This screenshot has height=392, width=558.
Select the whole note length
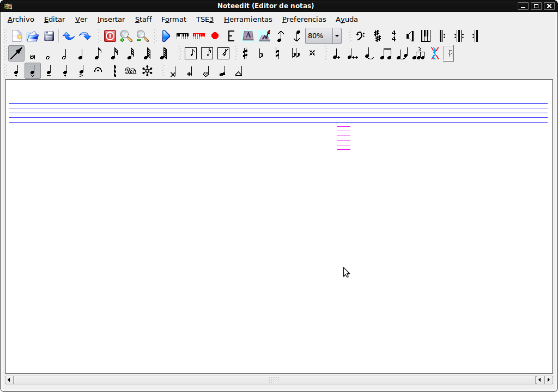[x=48, y=57]
